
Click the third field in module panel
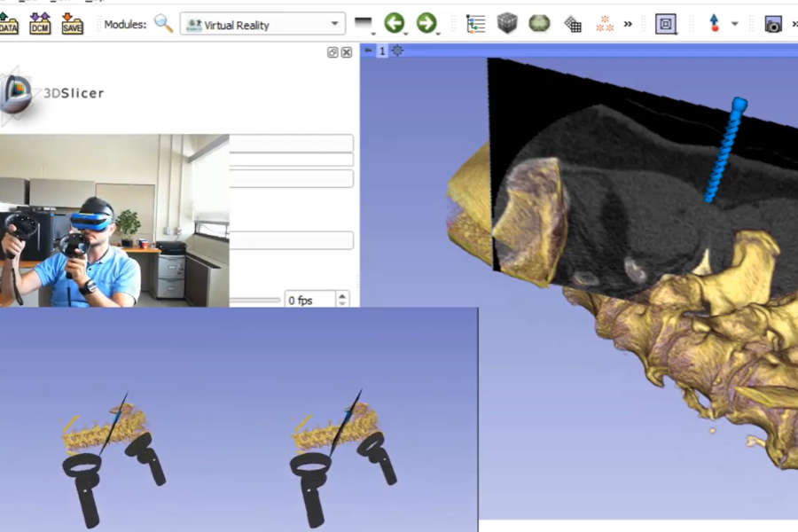coord(291,179)
